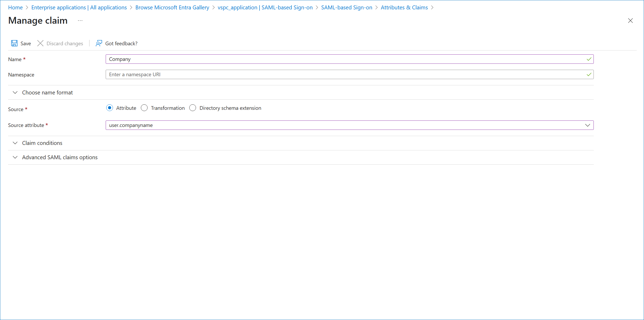Open the user.companyname source attribute dropdown
The image size is (644, 320).
point(344,125)
